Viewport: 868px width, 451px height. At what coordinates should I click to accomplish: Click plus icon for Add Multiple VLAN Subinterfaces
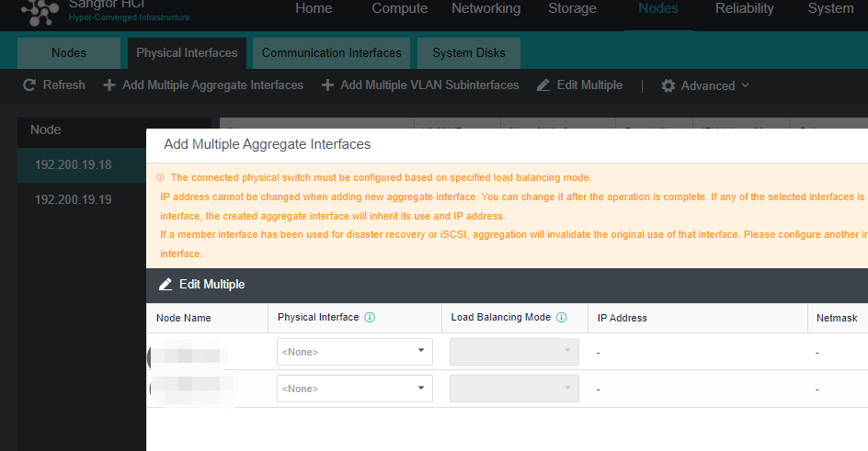coord(327,85)
